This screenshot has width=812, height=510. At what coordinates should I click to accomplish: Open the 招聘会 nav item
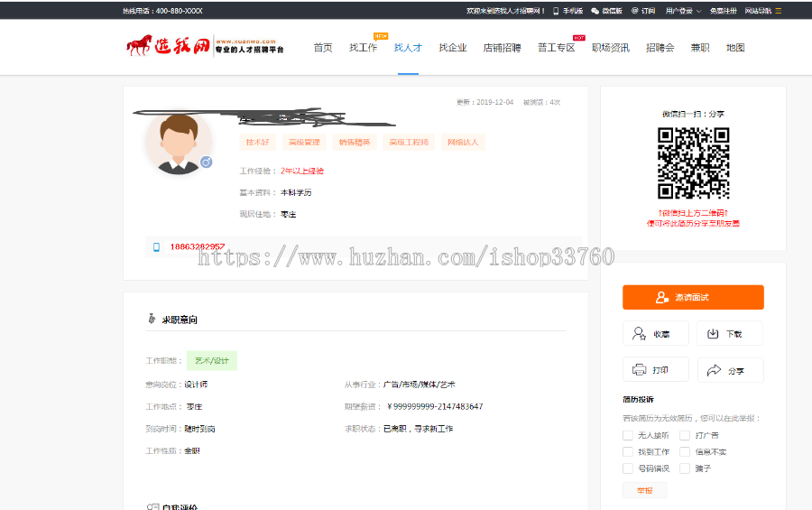tap(660, 48)
